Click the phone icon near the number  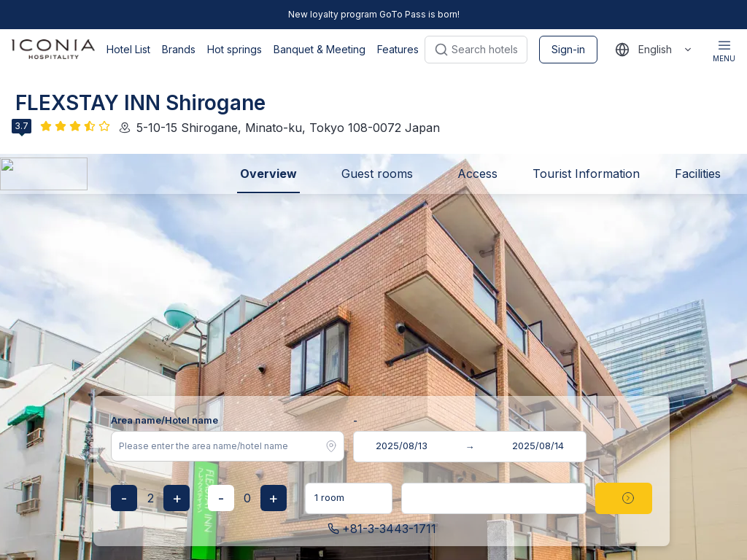pyautogui.click(x=333, y=529)
